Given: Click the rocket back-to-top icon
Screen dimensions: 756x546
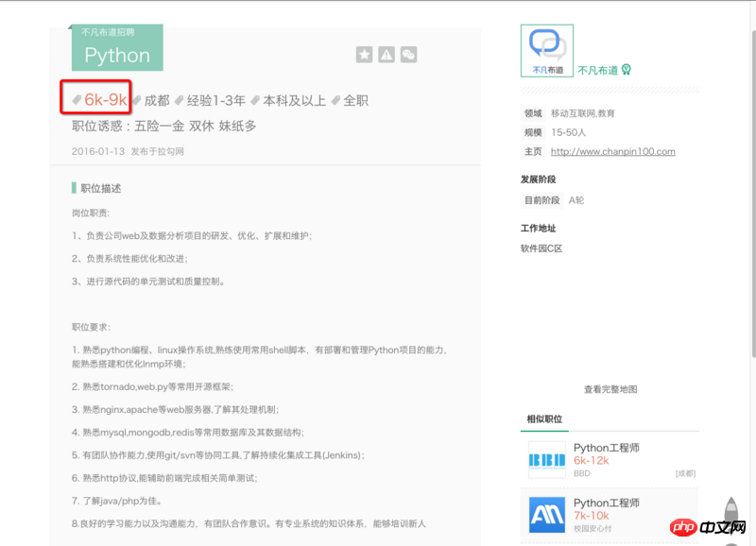Looking at the screenshot, I should (731, 513).
